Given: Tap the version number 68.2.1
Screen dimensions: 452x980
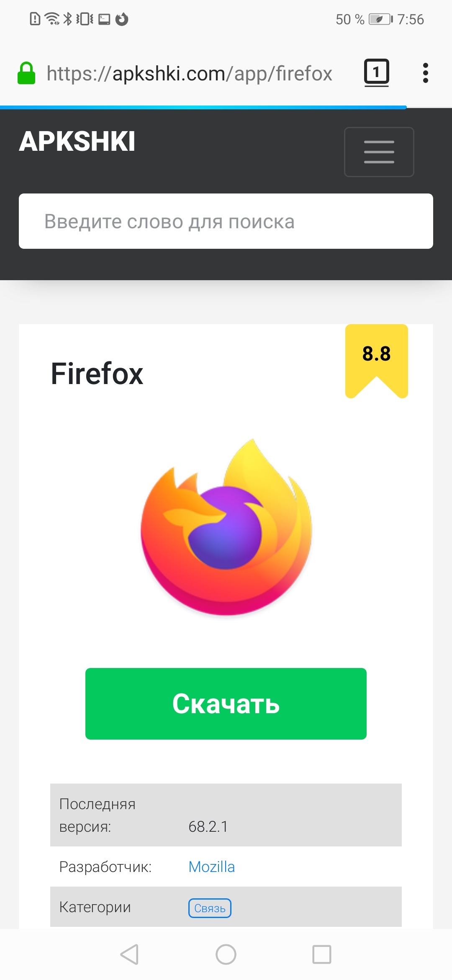Looking at the screenshot, I should coord(208,826).
